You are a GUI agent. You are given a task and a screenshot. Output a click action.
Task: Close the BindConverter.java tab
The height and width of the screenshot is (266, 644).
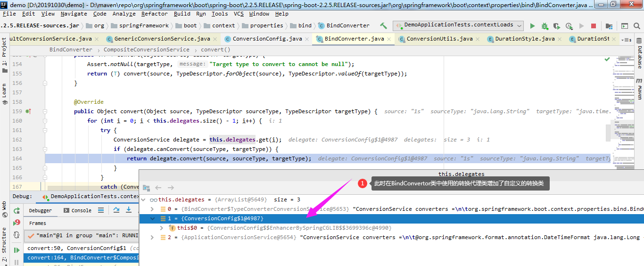tap(389, 39)
